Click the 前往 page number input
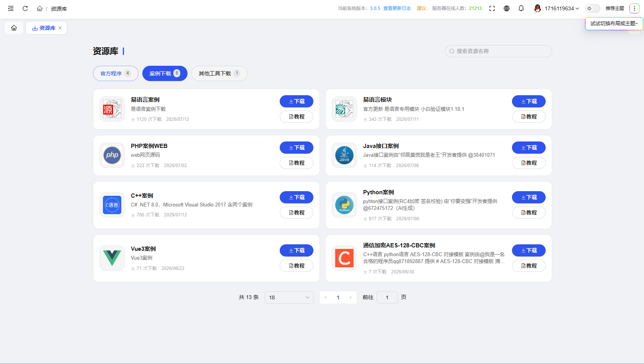Image resolution: width=644 pixels, height=364 pixels. pyautogui.click(x=387, y=297)
